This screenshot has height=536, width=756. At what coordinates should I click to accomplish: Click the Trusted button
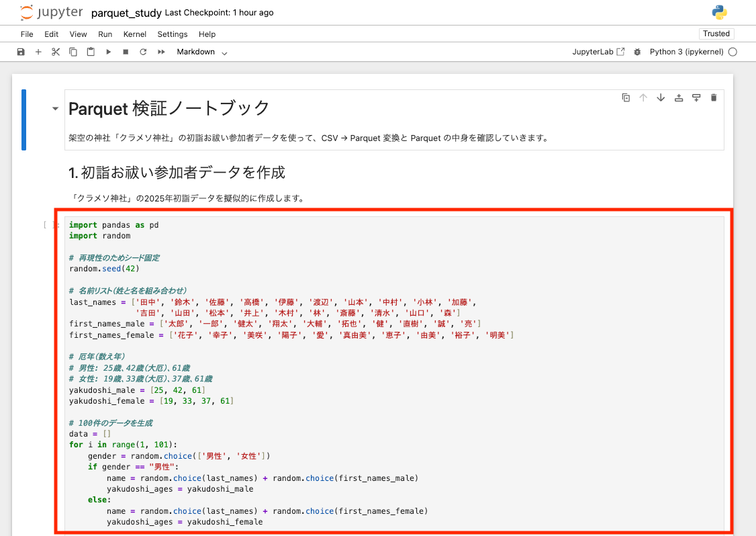716,33
